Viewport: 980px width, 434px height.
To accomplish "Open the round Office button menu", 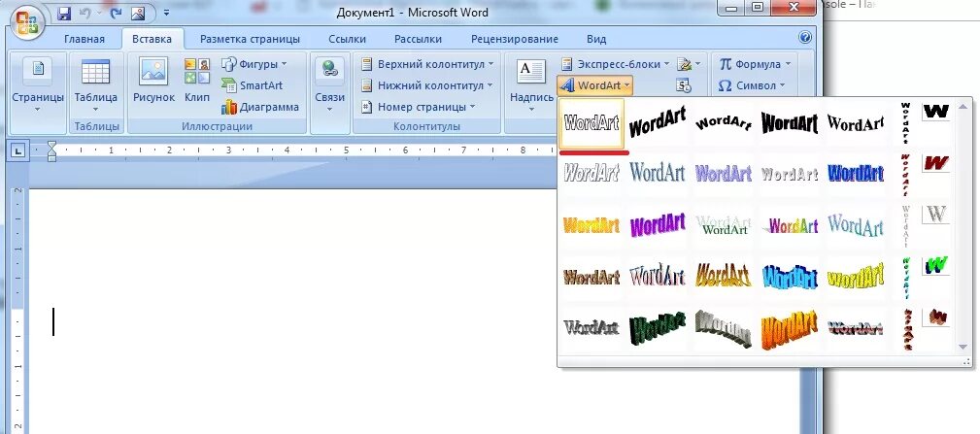I will pos(27,23).
